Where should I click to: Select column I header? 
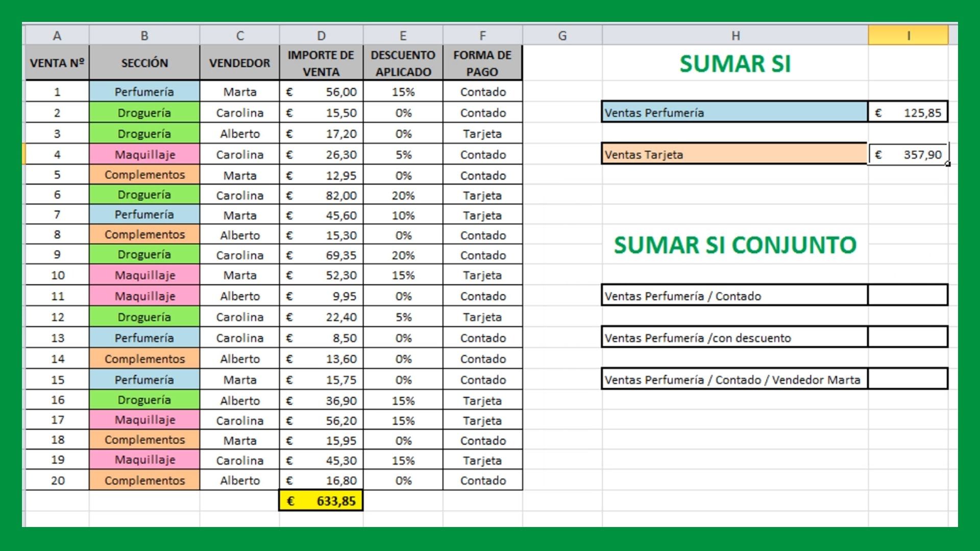pos(908,36)
